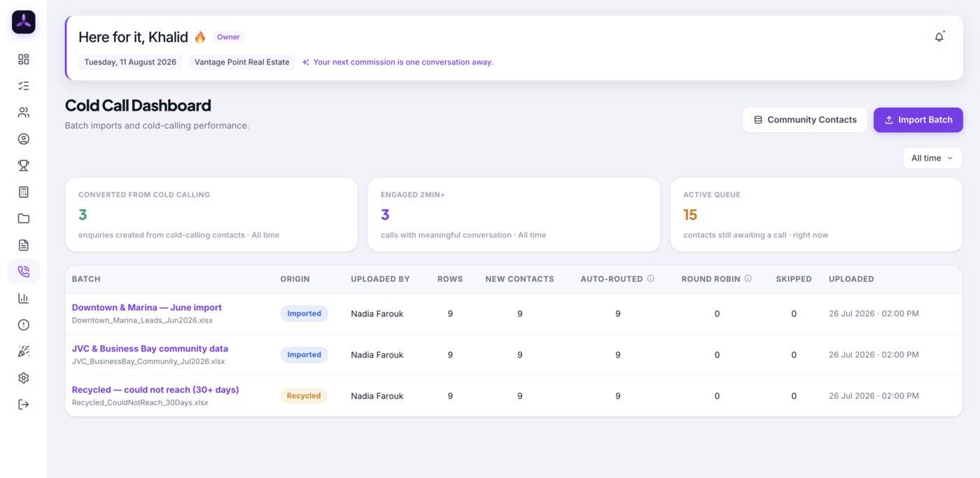Open the user profile circle icon

[24, 139]
